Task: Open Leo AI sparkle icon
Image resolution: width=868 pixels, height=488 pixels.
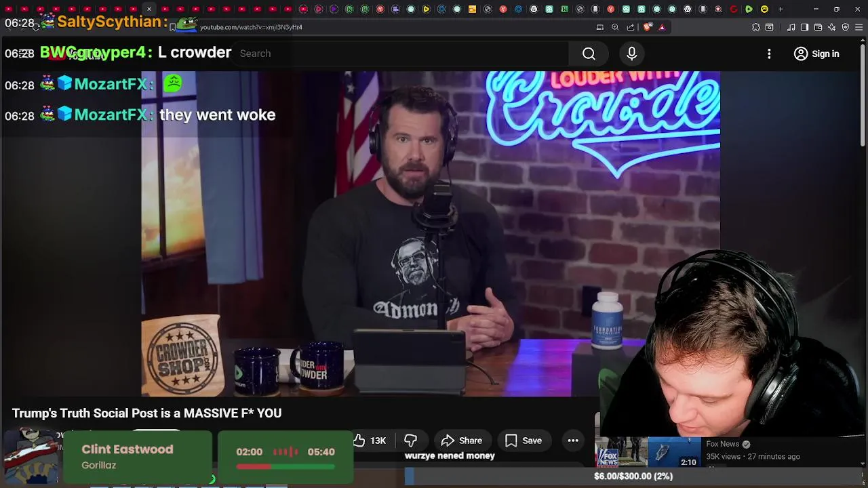Action: coord(832,27)
